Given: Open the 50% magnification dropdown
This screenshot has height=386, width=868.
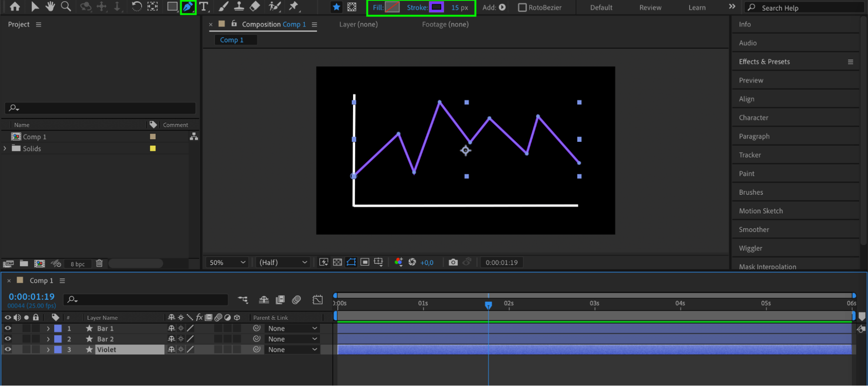Looking at the screenshot, I should click(x=227, y=262).
